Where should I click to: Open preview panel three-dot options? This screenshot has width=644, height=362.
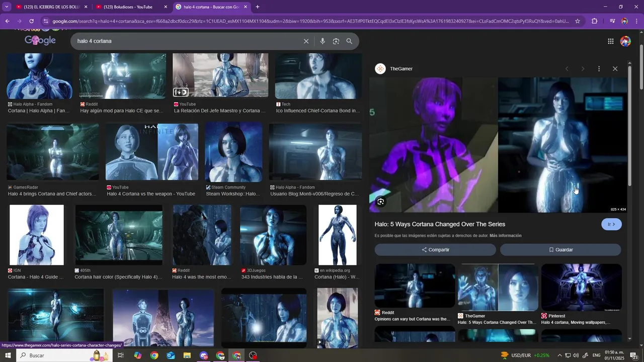(x=599, y=69)
